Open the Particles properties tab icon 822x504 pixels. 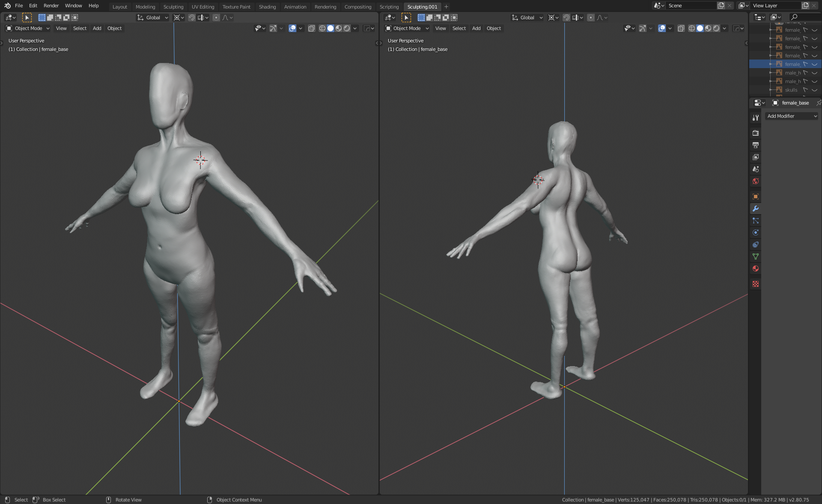(x=756, y=221)
